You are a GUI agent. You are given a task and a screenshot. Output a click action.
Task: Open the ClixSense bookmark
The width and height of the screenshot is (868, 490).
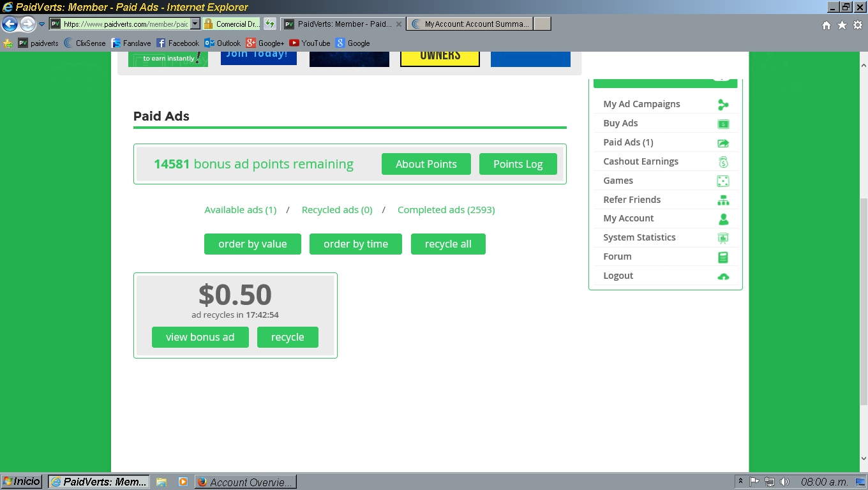pyautogui.click(x=85, y=43)
